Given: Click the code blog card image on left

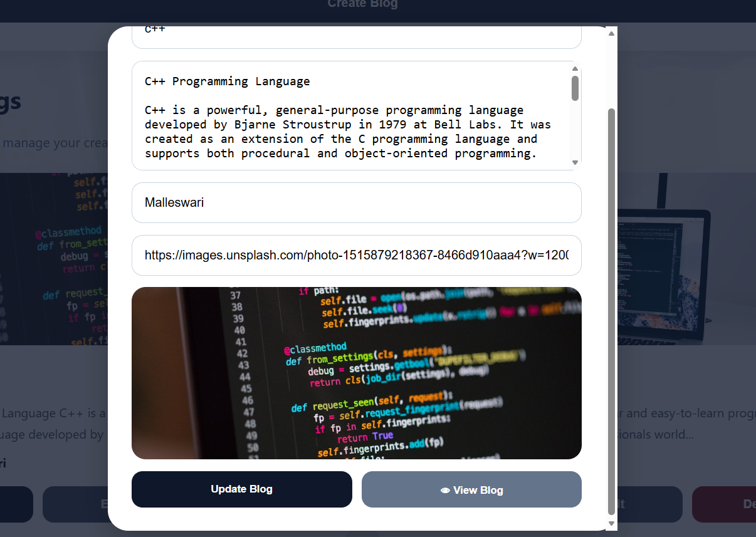Looking at the screenshot, I should 54,259.
